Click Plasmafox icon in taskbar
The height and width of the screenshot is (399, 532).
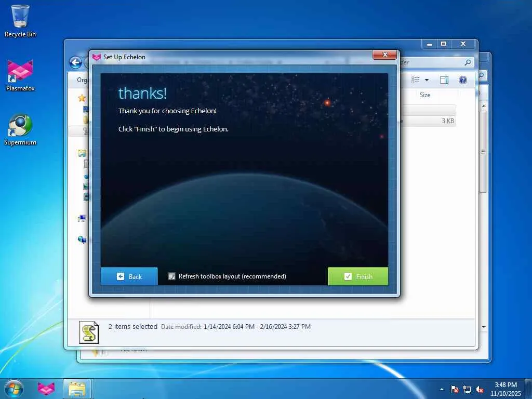[x=46, y=389]
